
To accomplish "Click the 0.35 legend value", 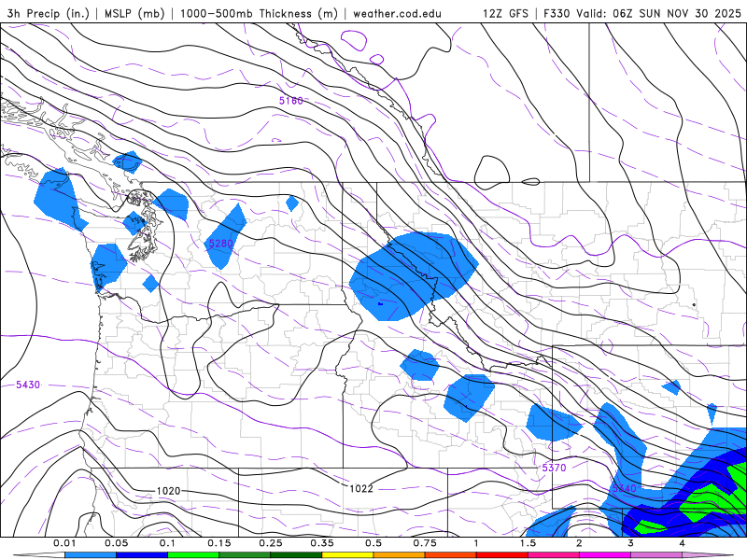I will pos(322,543).
